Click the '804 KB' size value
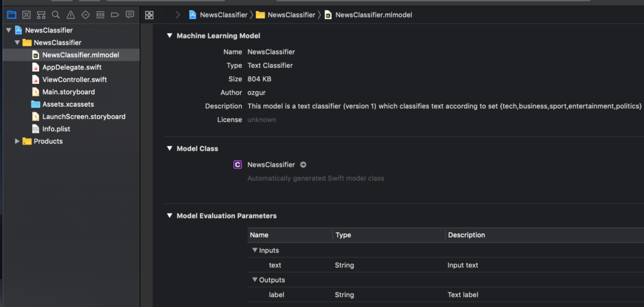Image resolution: width=644 pixels, height=307 pixels. [x=259, y=79]
